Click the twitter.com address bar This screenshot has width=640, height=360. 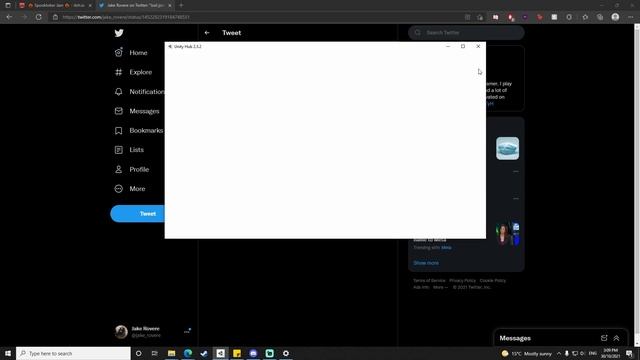click(261, 17)
